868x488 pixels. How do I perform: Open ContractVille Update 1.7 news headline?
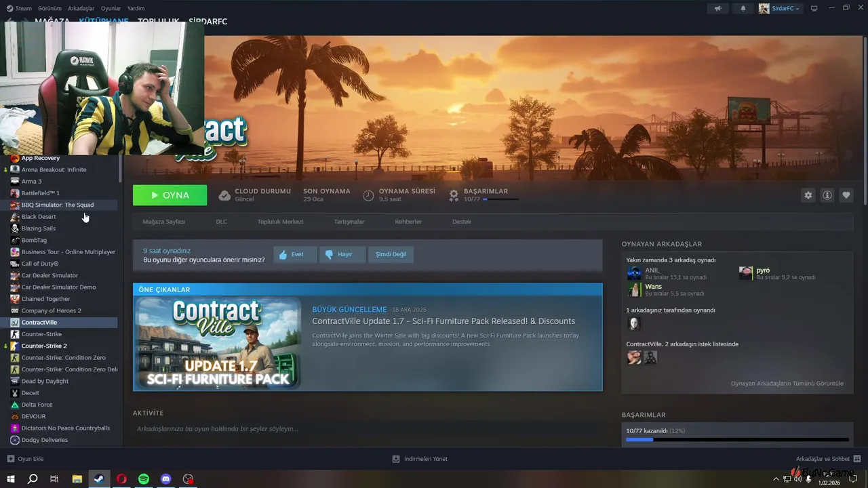click(443, 321)
